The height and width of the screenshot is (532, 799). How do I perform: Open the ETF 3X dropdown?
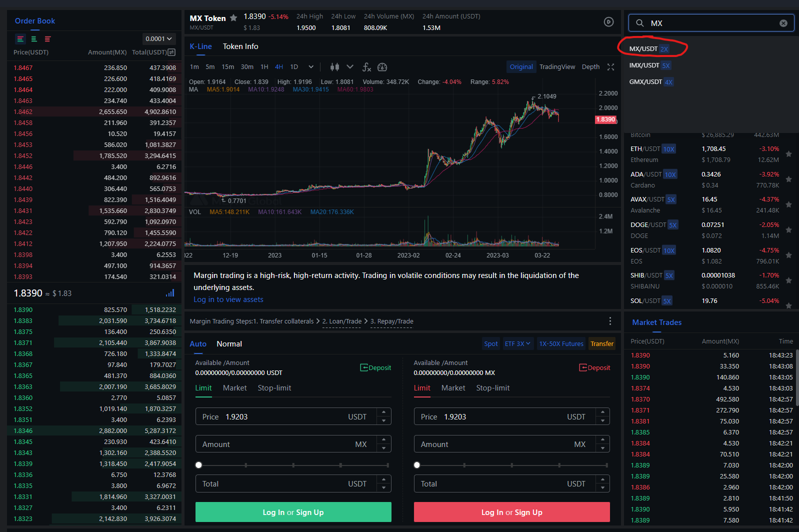pos(517,343)
